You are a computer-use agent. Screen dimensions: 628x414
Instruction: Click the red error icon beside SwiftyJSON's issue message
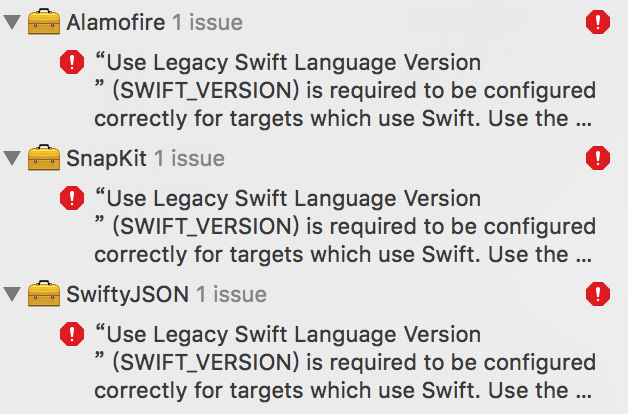pyautogui.click(x=72, y=335)
